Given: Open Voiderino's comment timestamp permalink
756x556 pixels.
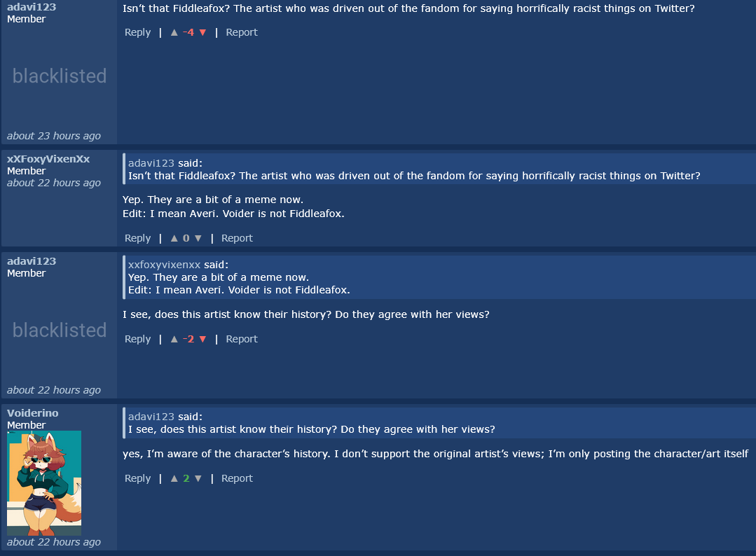Looking at the screenshot, I should pyautogui.click(x=54, y=542).
